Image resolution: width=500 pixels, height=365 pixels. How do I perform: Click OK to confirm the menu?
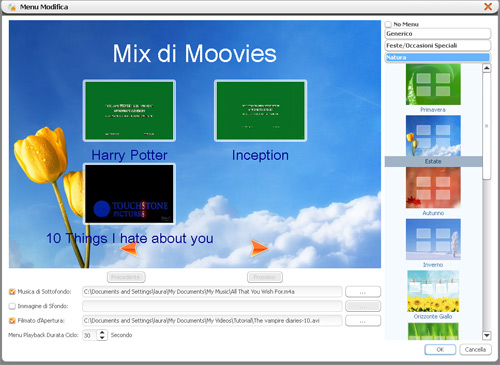pyautogui.click(x=440, y=350)
